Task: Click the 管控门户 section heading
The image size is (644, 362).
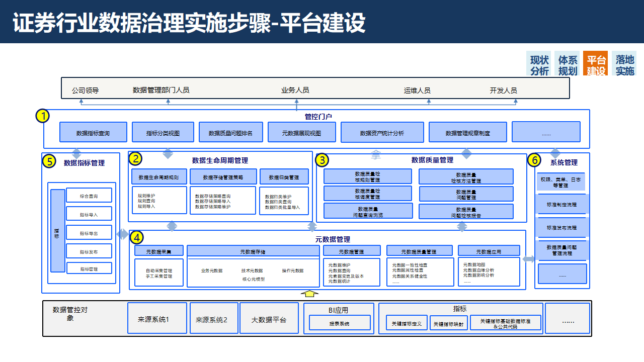Action: pyautogui.click(x=318, y=116)
